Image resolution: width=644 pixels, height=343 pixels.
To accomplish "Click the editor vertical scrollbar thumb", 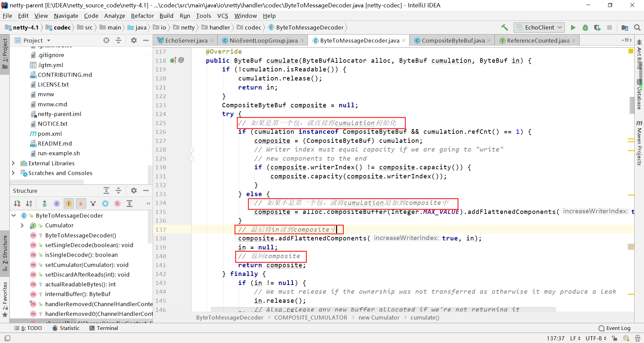I will click(x=632, y=105).
